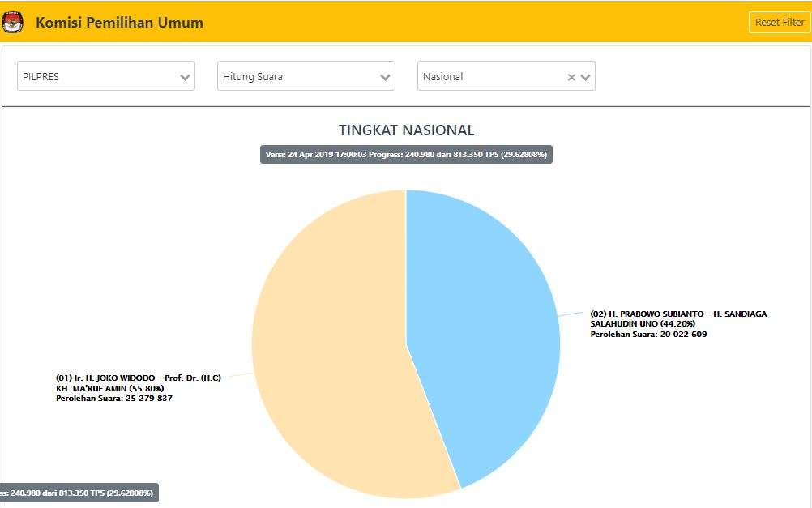The height and width of the screenshot is (508, 812).
Task: Open the Nasional region dropdown
Action: click(x=506, y=76)
